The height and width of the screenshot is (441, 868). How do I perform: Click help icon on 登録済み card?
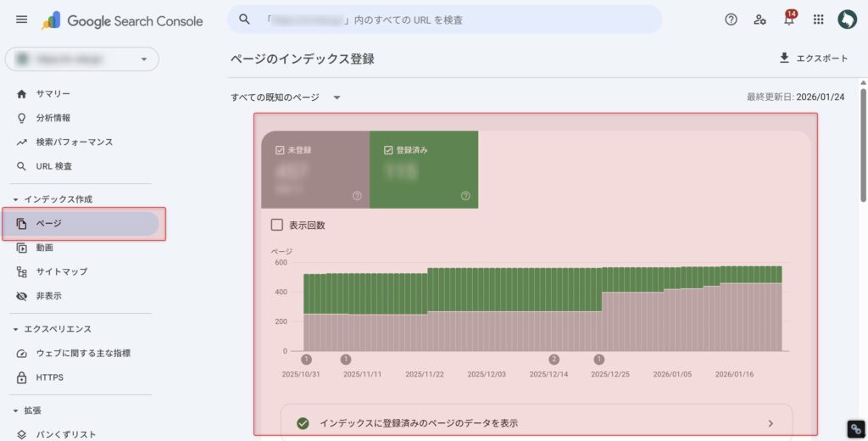pyautogui.click(x=465, y=196)
